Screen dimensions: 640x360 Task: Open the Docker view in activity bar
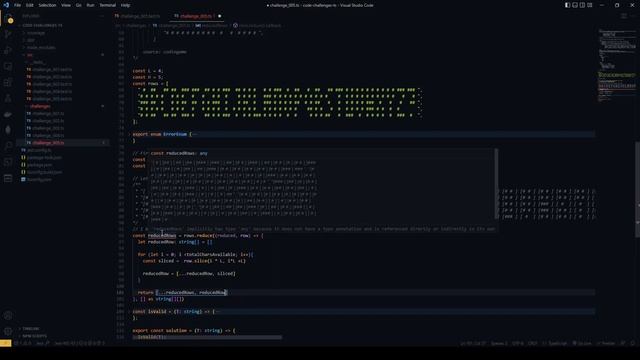pyautogui.click(x=8, y=114)
